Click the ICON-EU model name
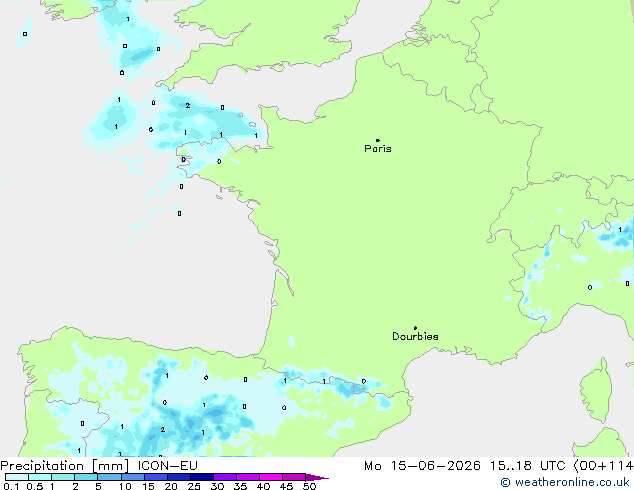 167,466
